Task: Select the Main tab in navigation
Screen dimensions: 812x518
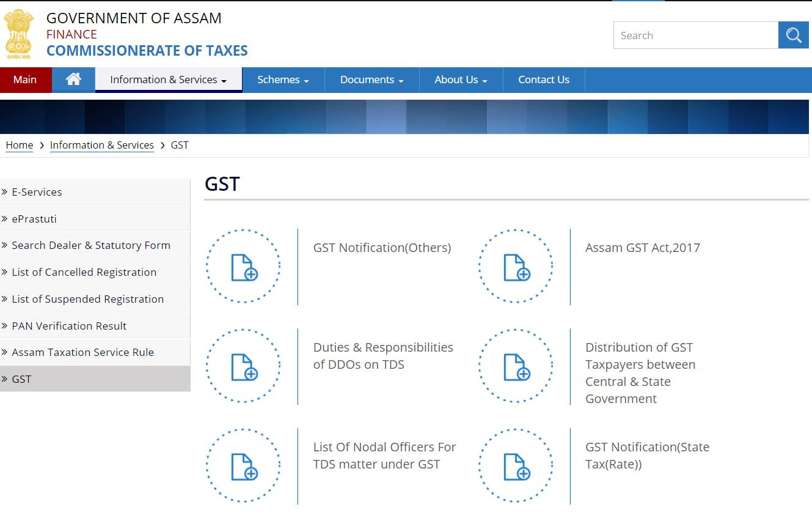Action: [25, 80]
